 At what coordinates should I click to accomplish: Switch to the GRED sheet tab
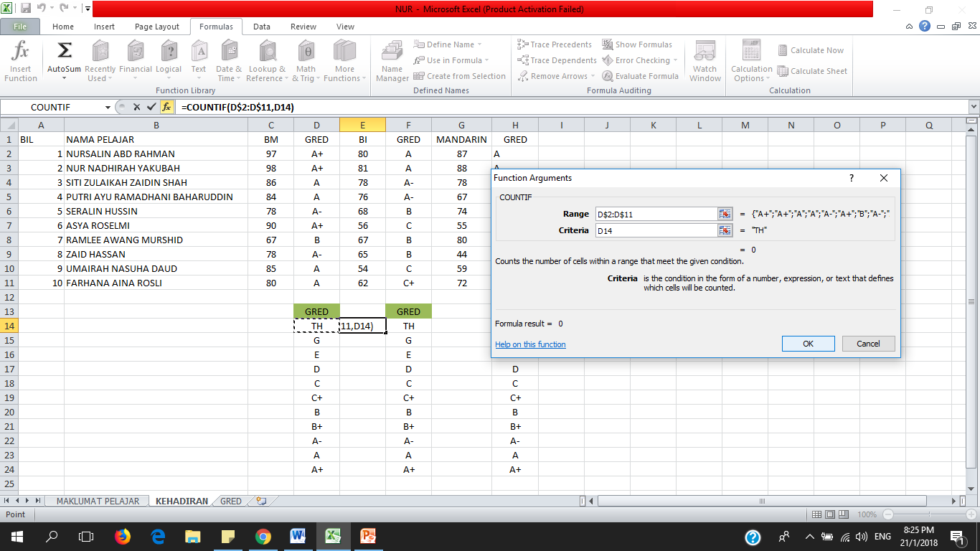(x=230, y=501)
